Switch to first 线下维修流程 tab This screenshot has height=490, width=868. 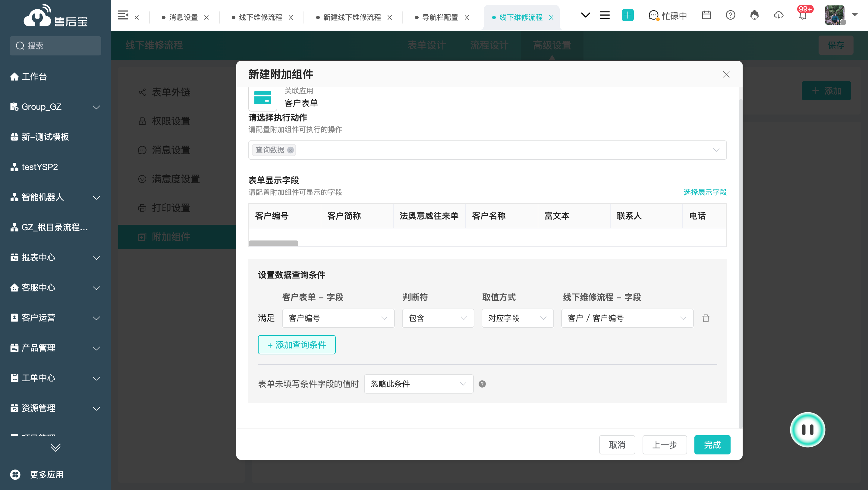coord(260,17)
